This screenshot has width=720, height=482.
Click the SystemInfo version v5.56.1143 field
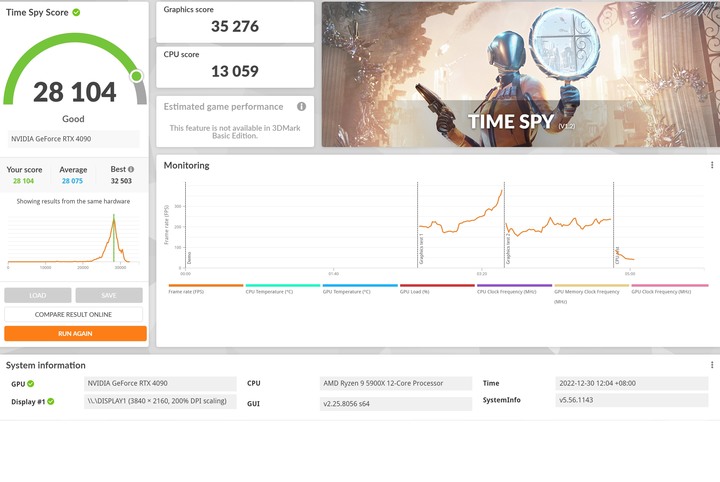click(x=632, y=400)
